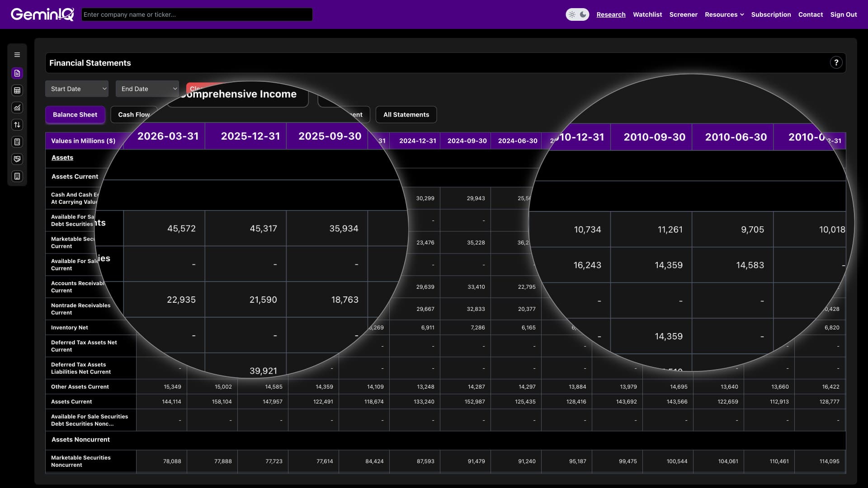Select the Balance Sheet tab
This screenshot has width=868, height=488.
point(75,115)
